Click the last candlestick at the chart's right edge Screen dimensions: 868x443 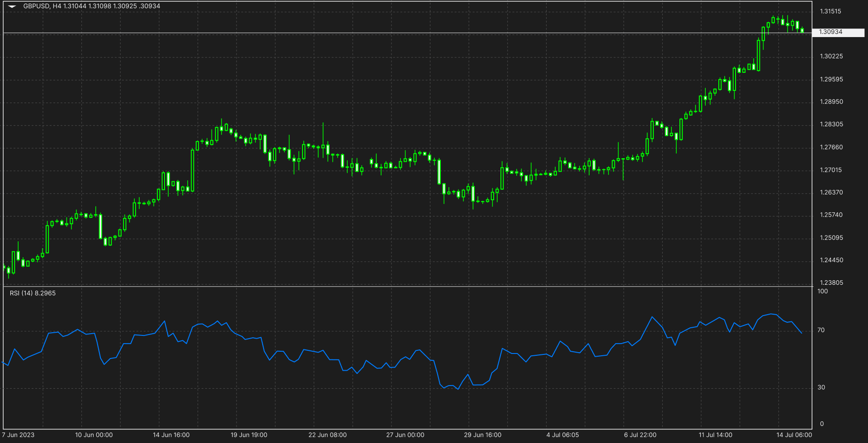click(802, 30)
